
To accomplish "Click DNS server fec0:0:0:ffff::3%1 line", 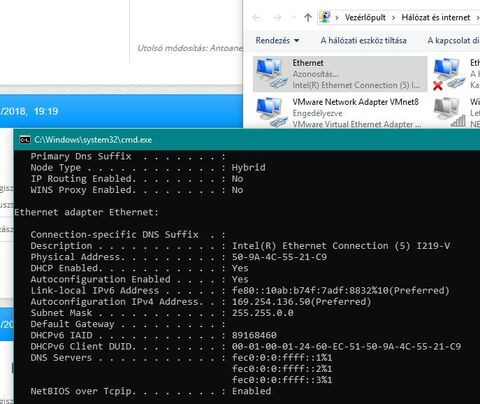I will [x=282, y=380].
